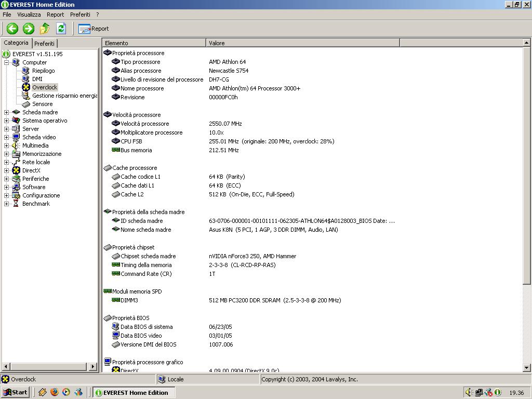Select the Nome scheda madre row

pyautogui.click(x=224, y=230)
